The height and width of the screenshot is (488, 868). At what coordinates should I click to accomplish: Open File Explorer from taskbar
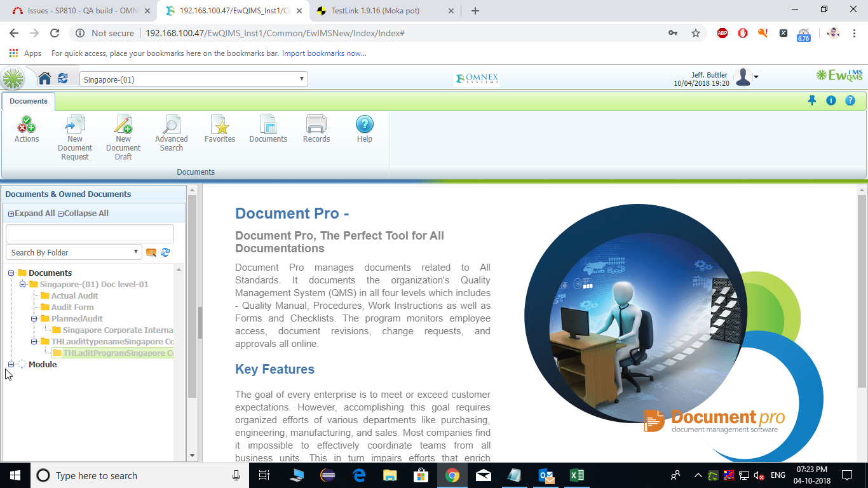(390, 475)
